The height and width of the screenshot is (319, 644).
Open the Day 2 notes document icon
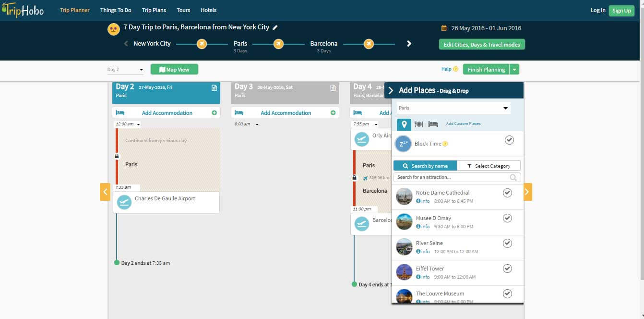pos(214,88)
